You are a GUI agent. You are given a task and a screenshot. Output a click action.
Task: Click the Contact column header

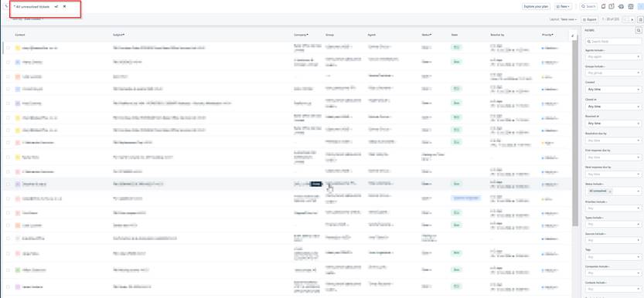point(20,35)
